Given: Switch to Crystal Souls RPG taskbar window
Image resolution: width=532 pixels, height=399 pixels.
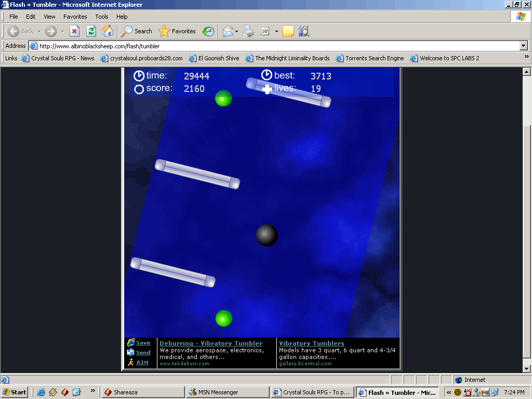Looking at the screenshot, I should [312, 393].
